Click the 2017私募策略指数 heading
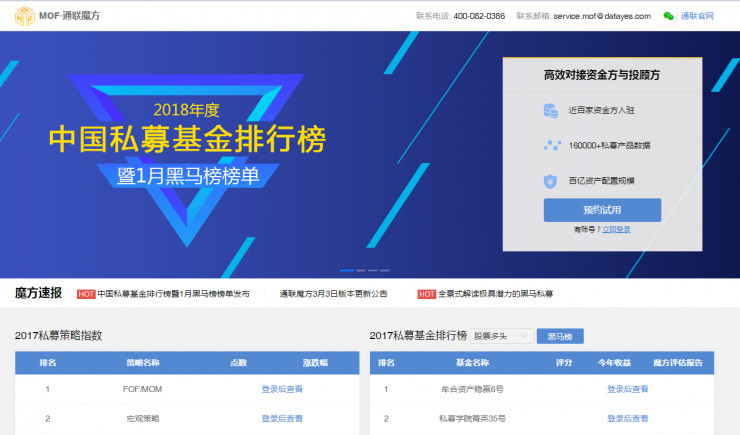 [x=59, y=335]
